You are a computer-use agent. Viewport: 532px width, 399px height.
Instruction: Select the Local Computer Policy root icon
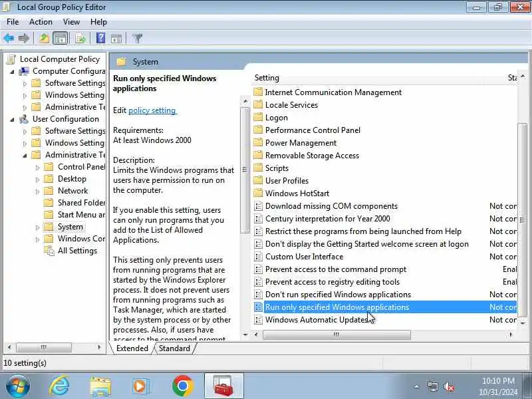(11, 59)
